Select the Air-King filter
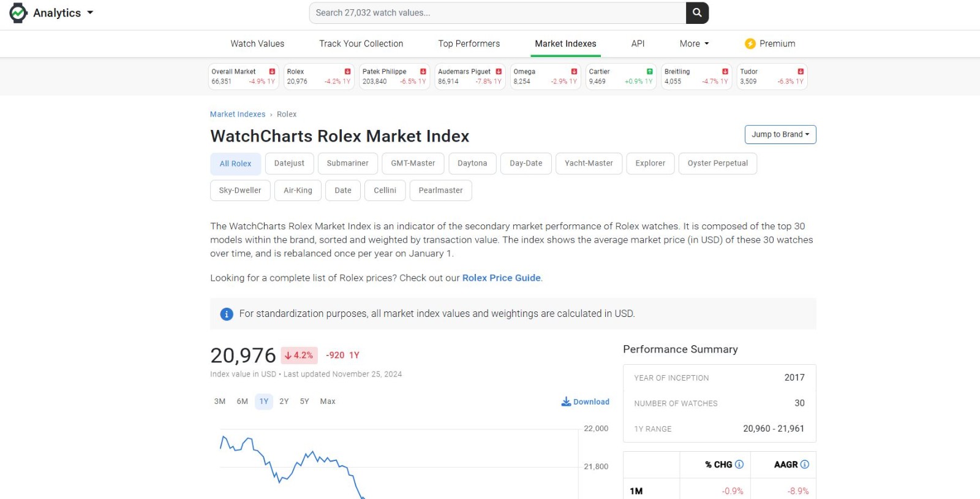The image size is (980, 499). coord(298,190)
